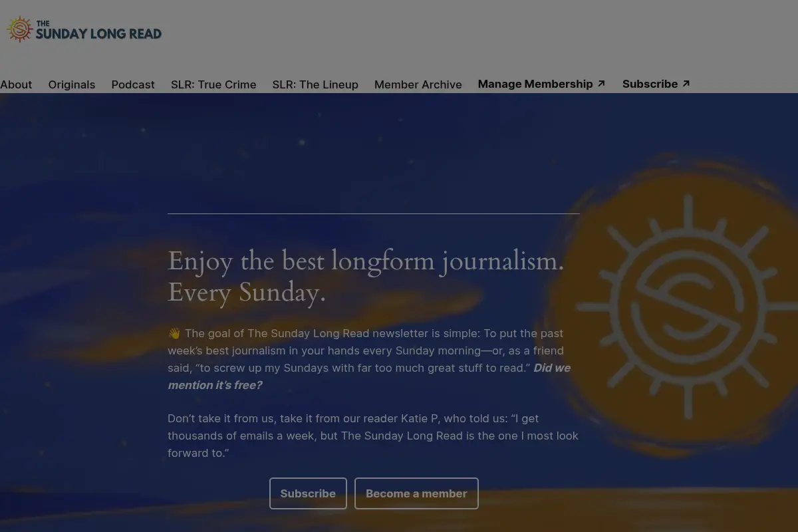This screenshot has height=532, width=798.
Task: Open SLR: The Lineup
Action: tap(315, 84)
